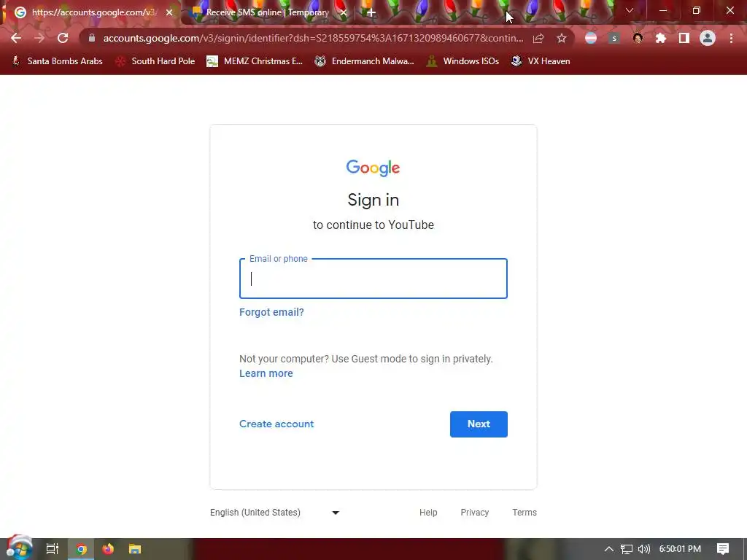Open the Santa Bombs Arabs bookmark

[x=57, y=61]
